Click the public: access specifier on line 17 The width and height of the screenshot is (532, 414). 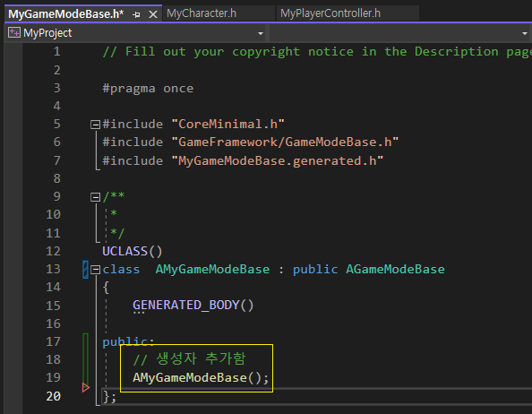128,341
